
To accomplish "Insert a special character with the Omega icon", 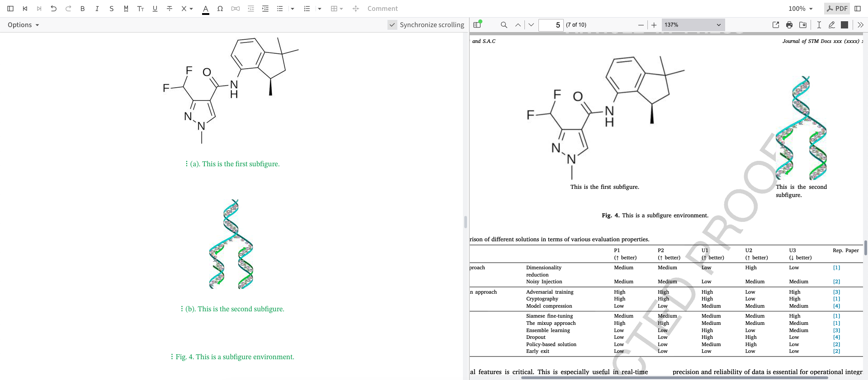I will pyautogui.click(x=220, y=9).
